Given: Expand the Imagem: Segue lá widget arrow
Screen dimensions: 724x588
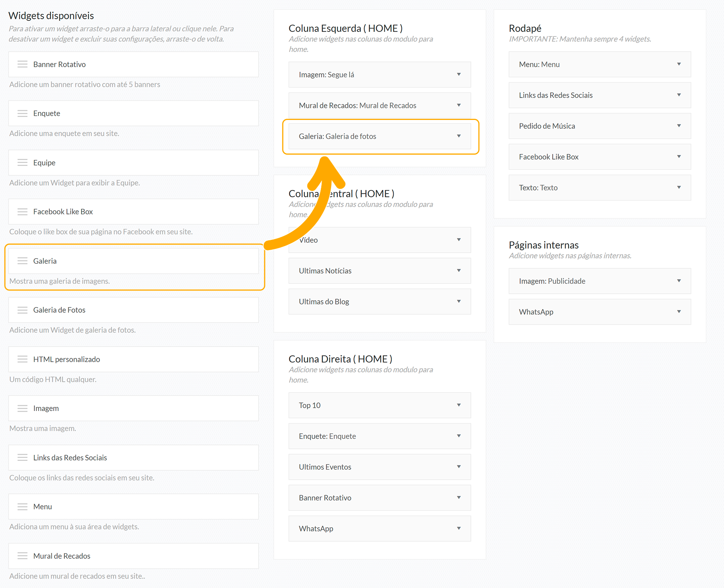Looking at the screenshot, I should [x=459, y=75].
